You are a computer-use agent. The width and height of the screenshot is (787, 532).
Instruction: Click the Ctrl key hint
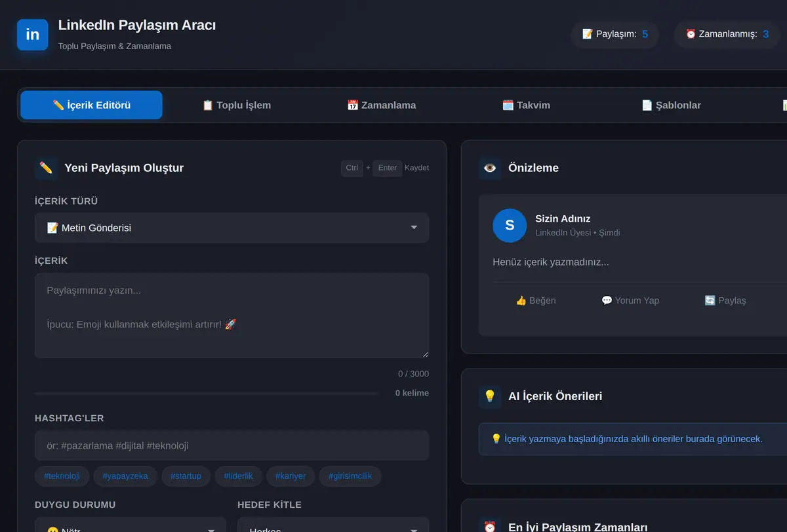point(352,168)
